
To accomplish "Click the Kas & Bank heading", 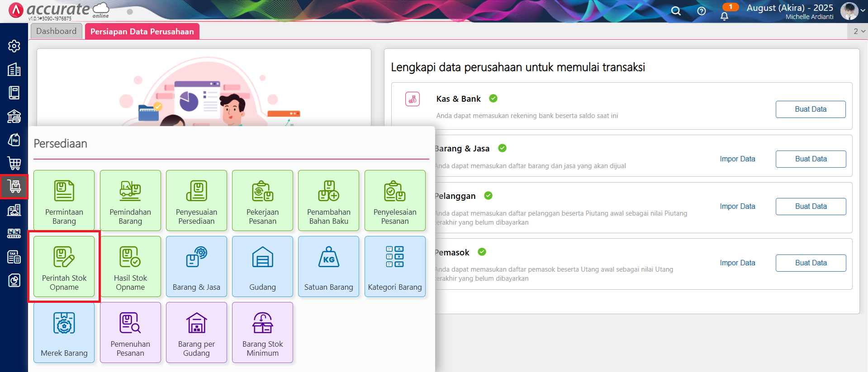I will pyautogui.click(x=458, y=99).
